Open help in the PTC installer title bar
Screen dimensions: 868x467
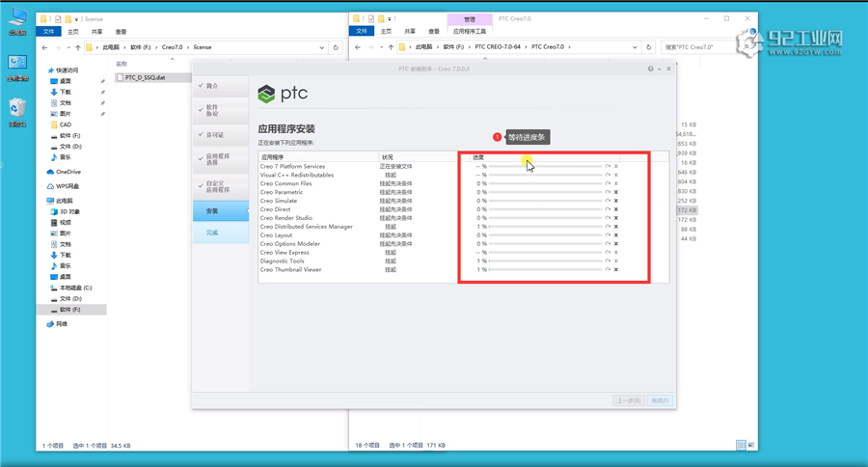[650, 69]
